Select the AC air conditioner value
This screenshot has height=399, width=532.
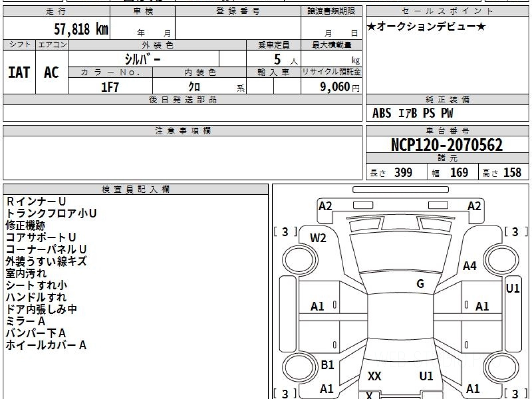pos(51,73)
